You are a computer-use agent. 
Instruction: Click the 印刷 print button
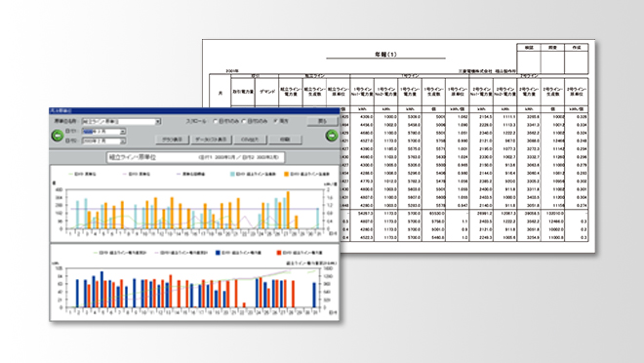pyautogui.click(x=285, y=140)
